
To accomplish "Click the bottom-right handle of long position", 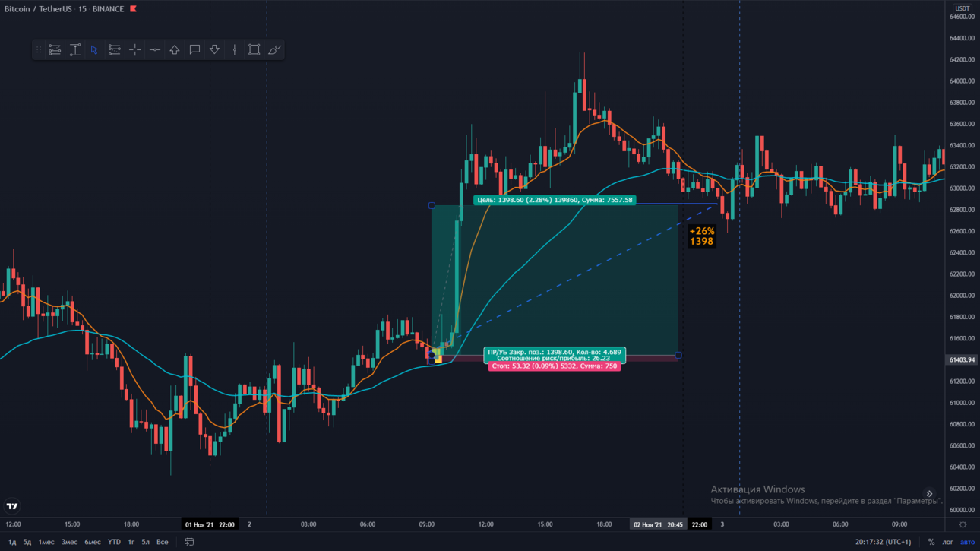I will click(678, 355).
